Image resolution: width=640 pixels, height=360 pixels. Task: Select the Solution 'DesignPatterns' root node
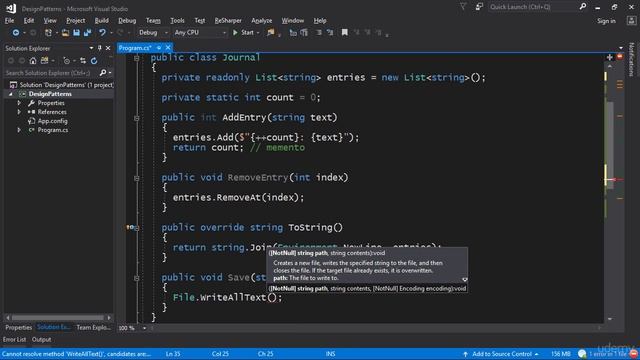(x=67, y=85)
